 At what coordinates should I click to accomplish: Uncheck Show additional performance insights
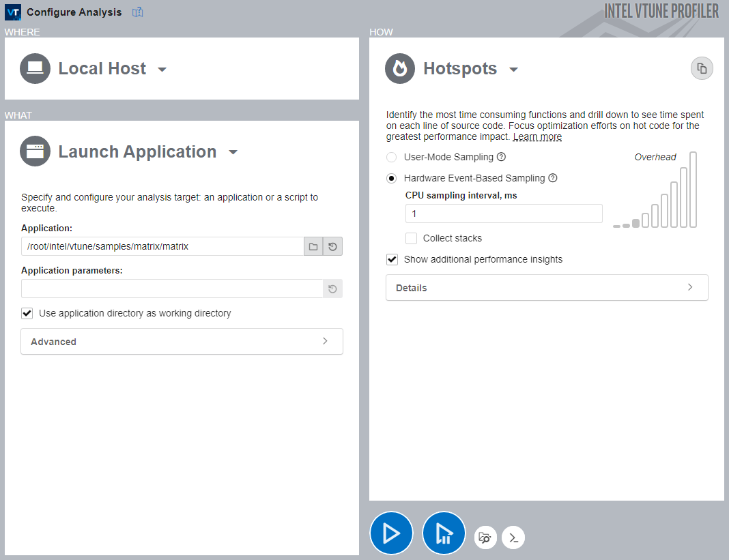click(x=392, y=259)
